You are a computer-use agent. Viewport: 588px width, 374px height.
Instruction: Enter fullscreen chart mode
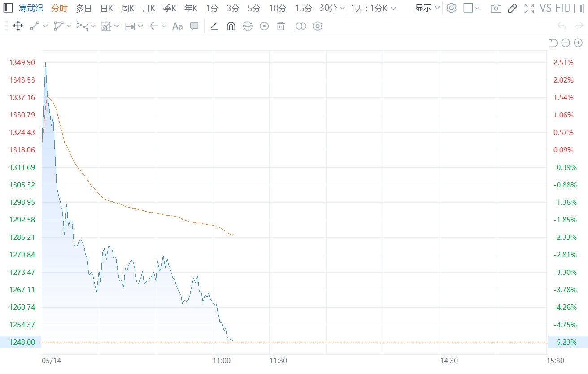(529, 8)
